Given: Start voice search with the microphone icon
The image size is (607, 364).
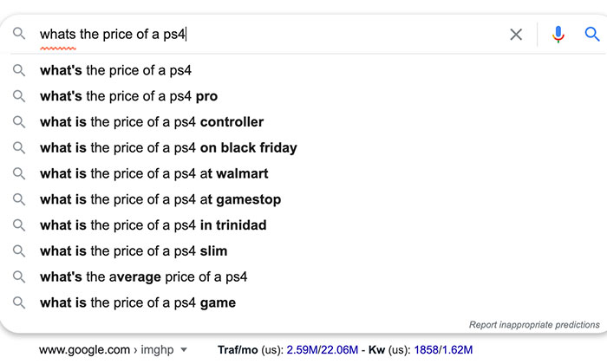Looking at the screenshot, I should tap(558, 35).
